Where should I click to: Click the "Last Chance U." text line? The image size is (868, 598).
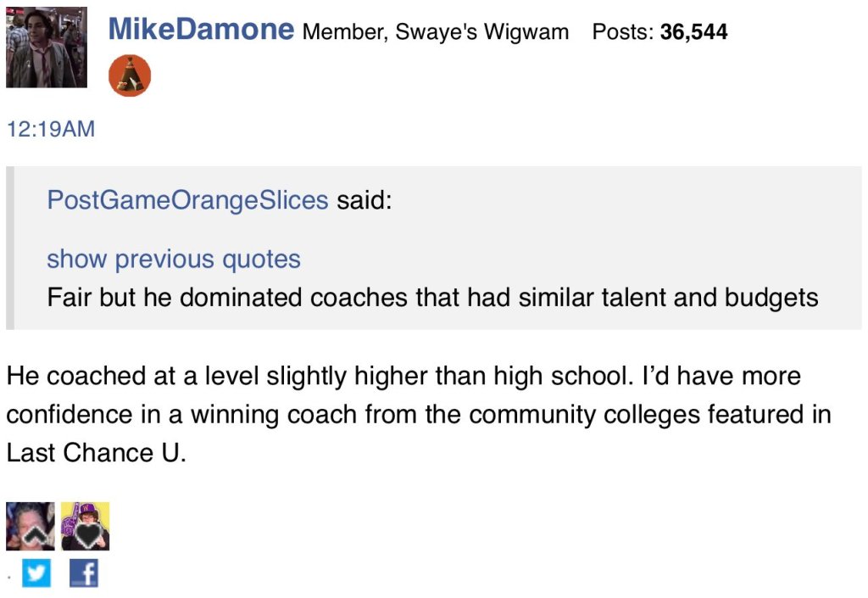[95, 453]
